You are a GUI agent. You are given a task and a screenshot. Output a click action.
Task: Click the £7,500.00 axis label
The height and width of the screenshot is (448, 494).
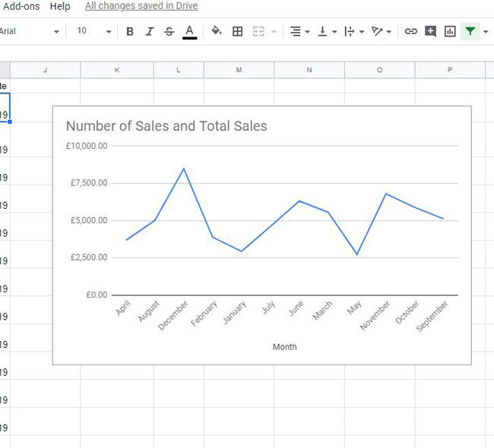[x=89, y=183]
